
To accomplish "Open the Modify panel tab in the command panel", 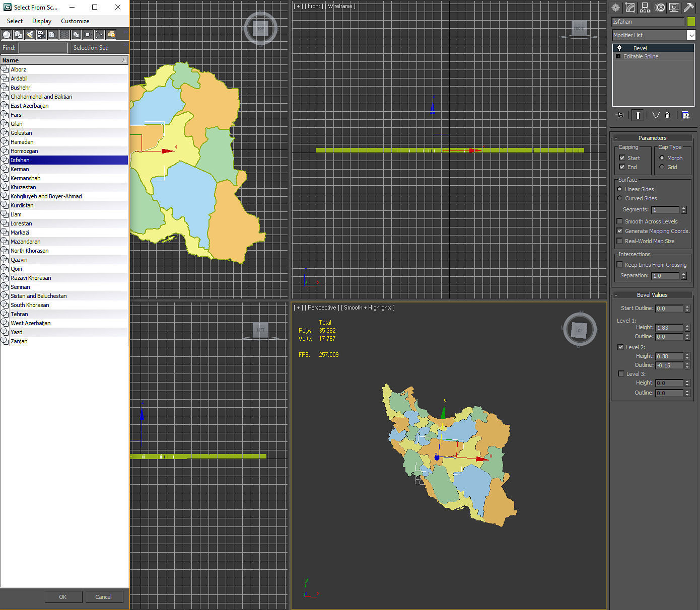I will pyautogui.click(x=630, y=8).
